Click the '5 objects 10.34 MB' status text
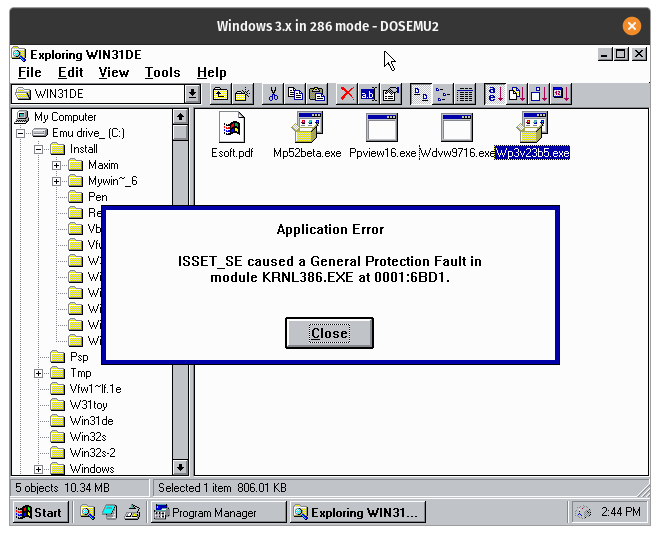 click(63, 488)
